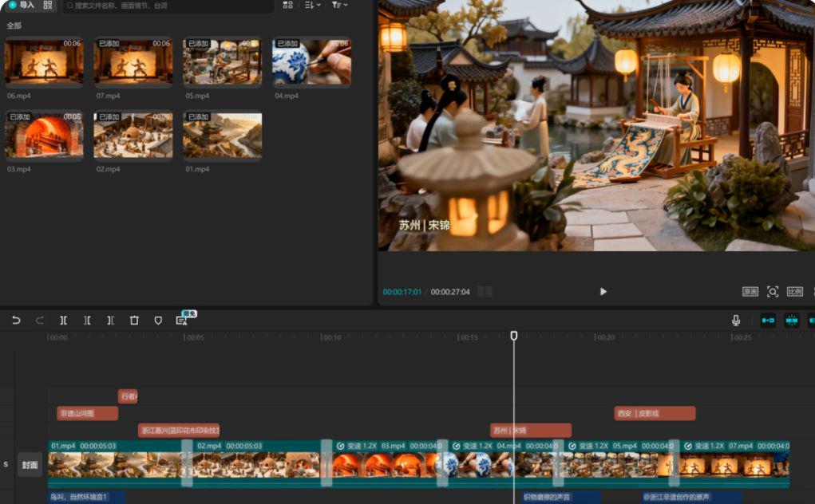Click the undo arrow in timeline toolbar
815x504 pixels.
16,320
